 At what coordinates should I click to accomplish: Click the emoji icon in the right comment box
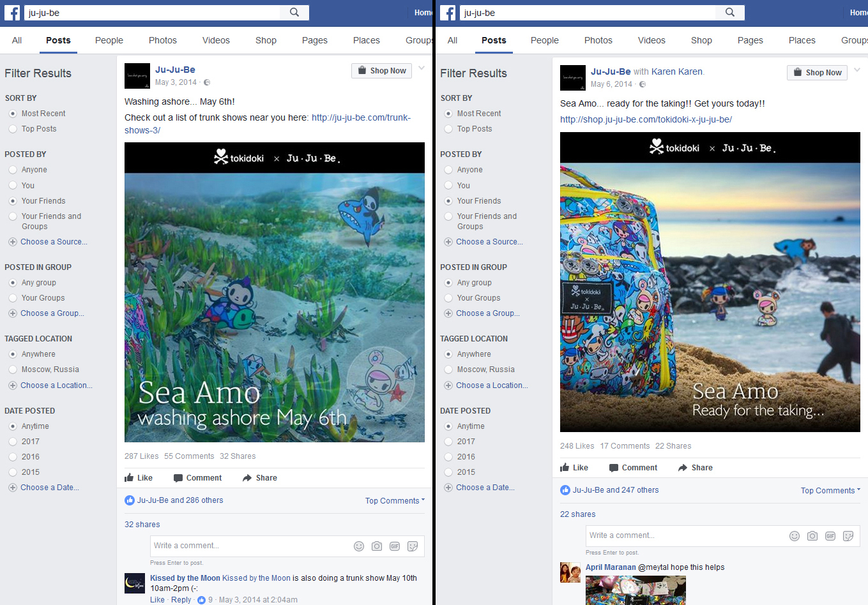tap(795, 536)
